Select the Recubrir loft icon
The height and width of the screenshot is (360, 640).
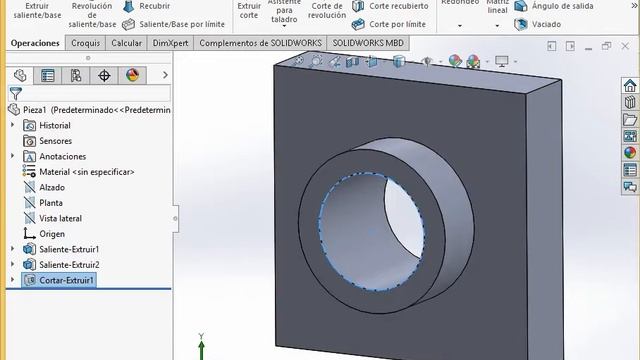click(x=129, y=6)
